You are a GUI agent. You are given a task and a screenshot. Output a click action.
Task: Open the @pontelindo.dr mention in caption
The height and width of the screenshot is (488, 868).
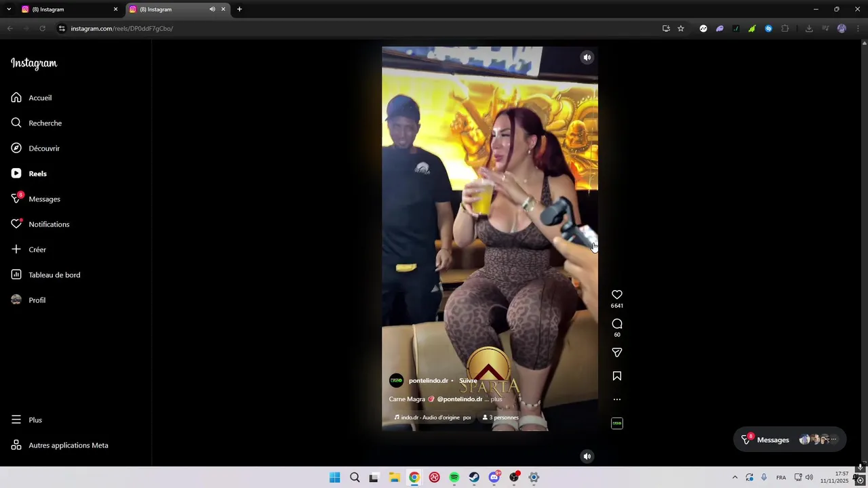pyautogui.click(x=460, y=399)
